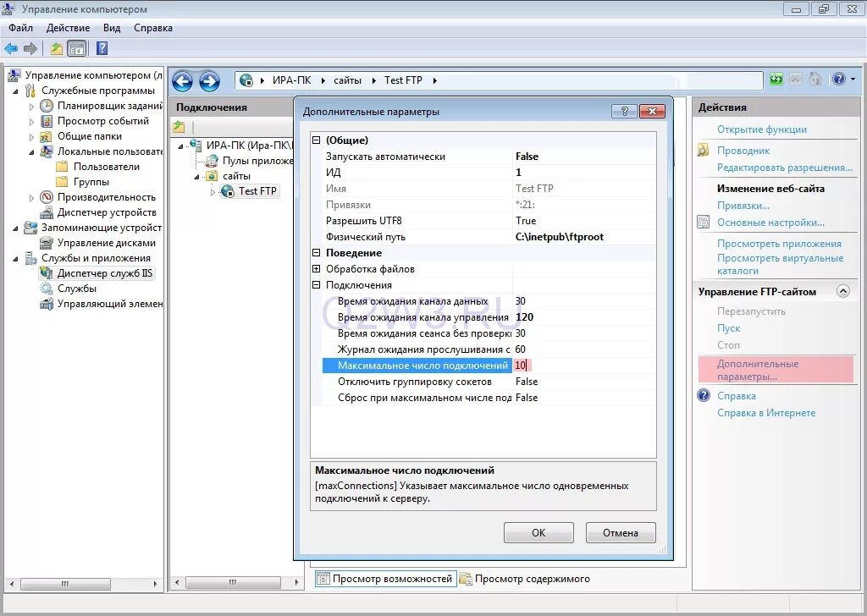Click the Редактировать разрешения link
This screenshot has width=867, height=616.
point(785,168)
